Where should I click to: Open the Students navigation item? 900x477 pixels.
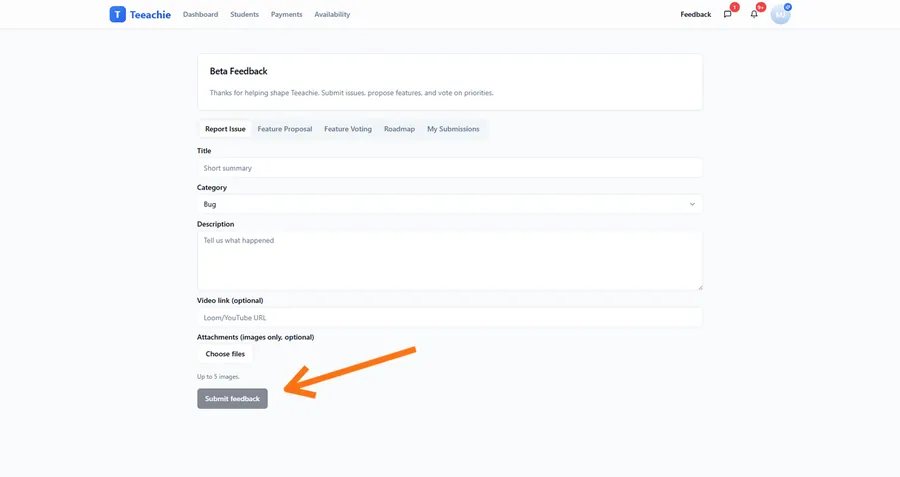point(244,15)
